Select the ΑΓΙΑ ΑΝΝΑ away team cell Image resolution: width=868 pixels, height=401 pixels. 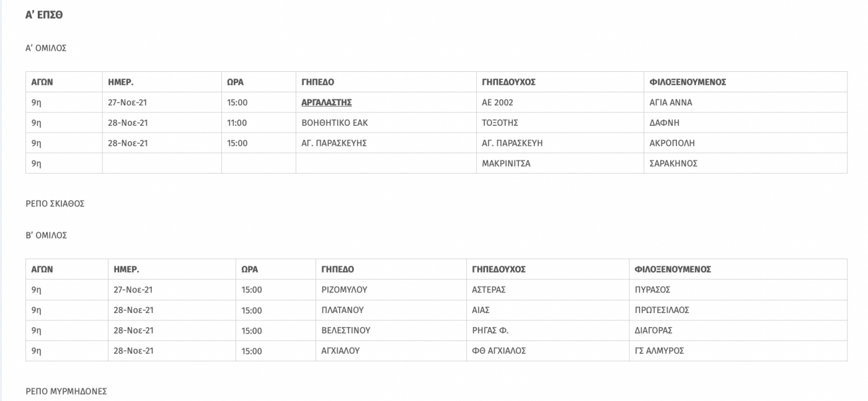point(745,102)
